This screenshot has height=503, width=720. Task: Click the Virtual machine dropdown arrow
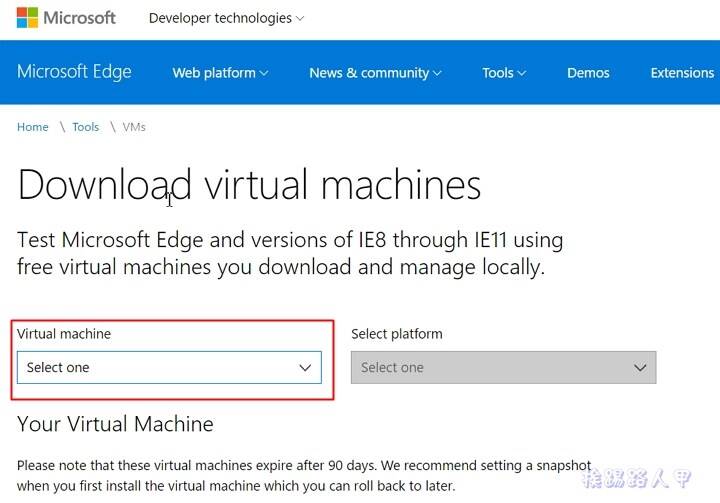click(305, 367)
